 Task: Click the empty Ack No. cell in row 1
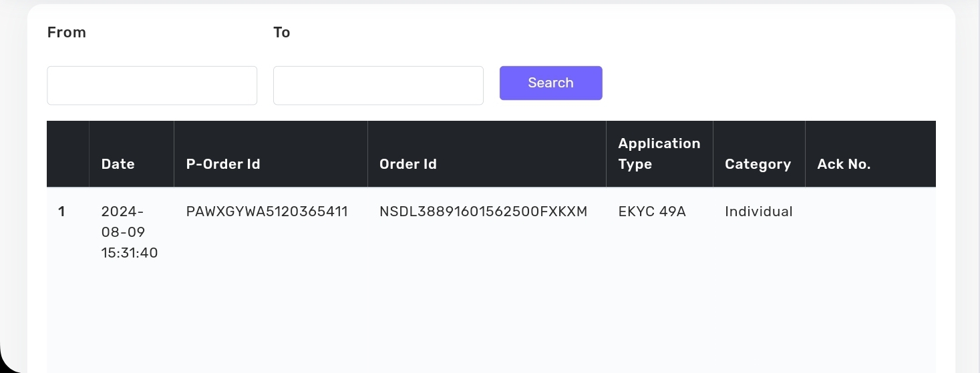(x=868, y=212)
